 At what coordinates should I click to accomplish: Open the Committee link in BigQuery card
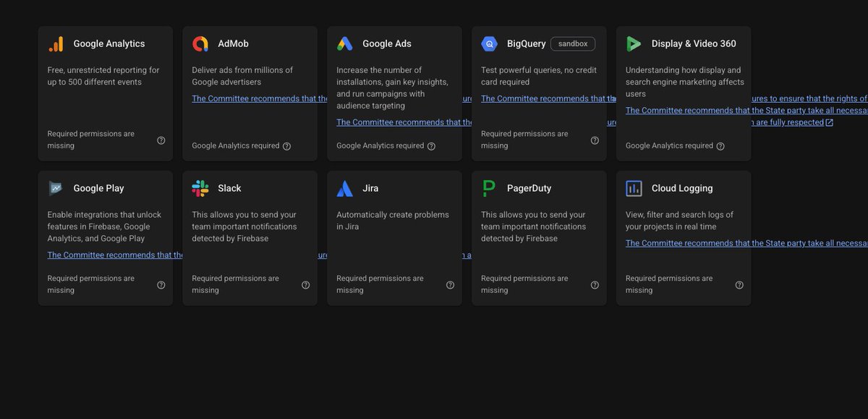(550, 99)
